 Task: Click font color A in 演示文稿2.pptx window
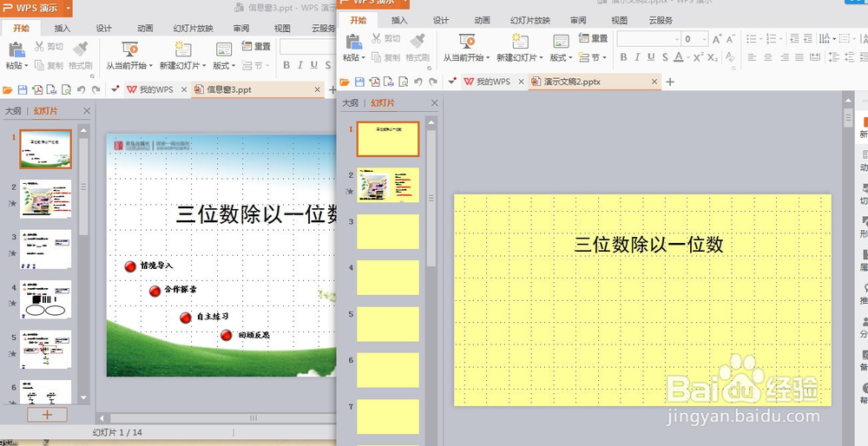pos(679,57)
